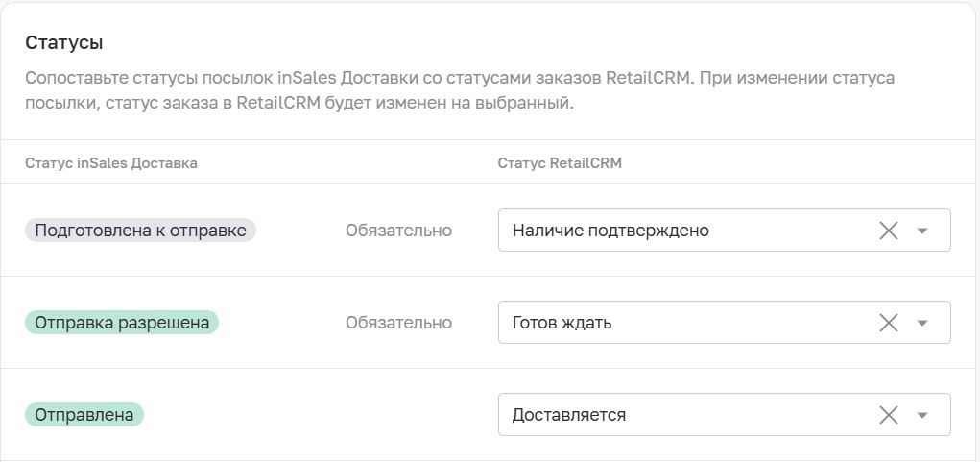Click the Подготовлена к отправке status badge
Screen dimensions: 980x462
tap(141, 231)
